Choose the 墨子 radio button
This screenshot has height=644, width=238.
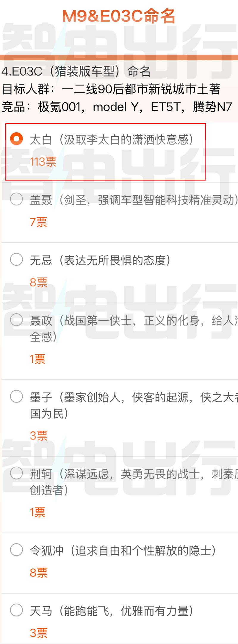[x=16, y=397]
